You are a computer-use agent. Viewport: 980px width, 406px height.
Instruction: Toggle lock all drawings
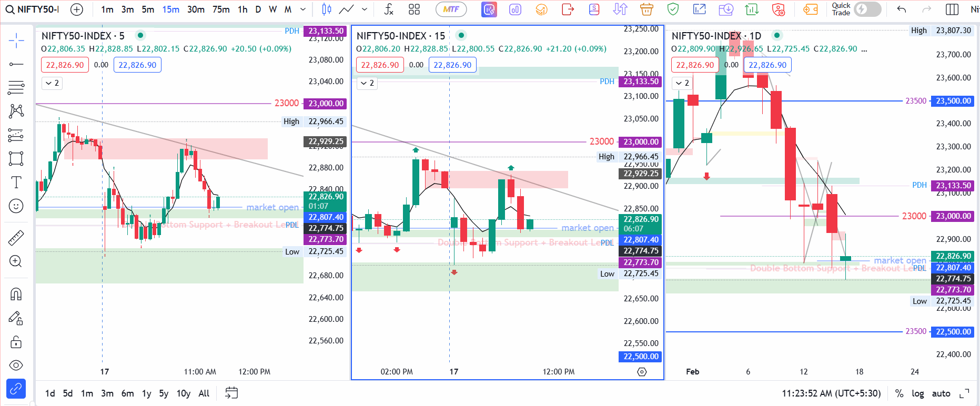coord(16,342)
